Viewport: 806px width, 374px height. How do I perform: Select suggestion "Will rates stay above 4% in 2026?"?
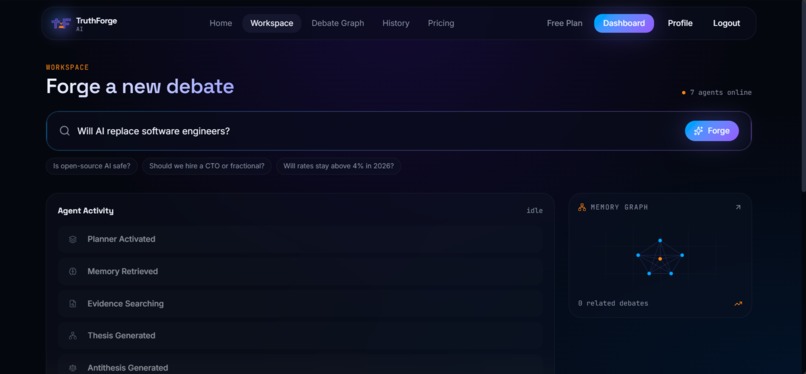(339, 166)
